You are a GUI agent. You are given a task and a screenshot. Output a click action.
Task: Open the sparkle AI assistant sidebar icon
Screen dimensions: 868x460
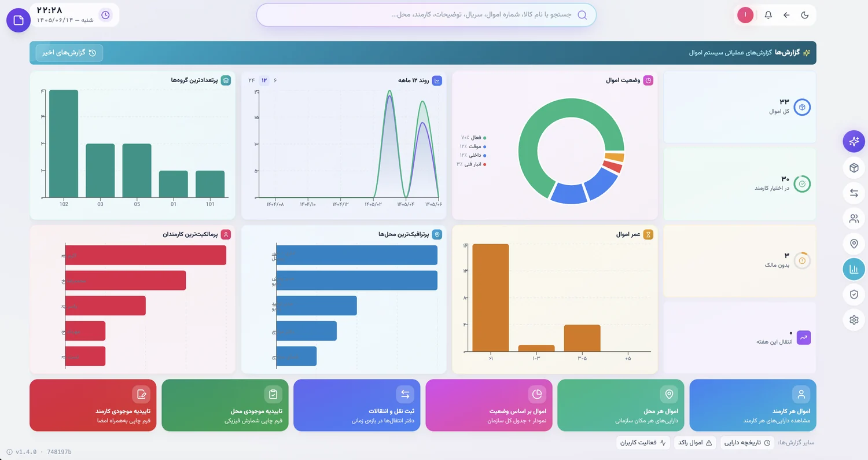[x=854, y=141]
